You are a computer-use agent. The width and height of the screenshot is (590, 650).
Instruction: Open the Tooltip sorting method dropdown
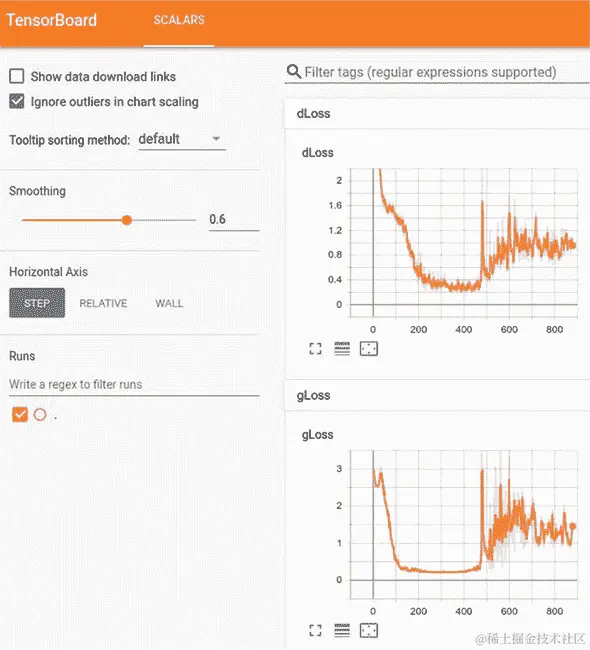182,140
